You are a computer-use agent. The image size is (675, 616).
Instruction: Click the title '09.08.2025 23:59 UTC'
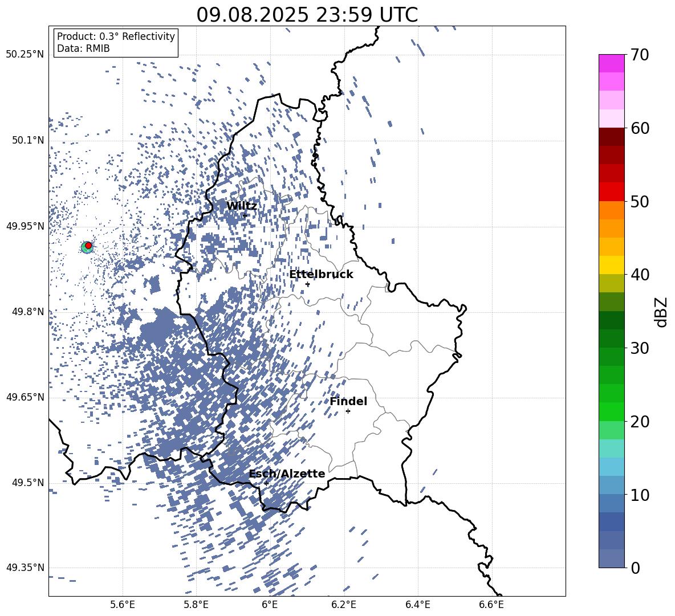coord(307,15)
